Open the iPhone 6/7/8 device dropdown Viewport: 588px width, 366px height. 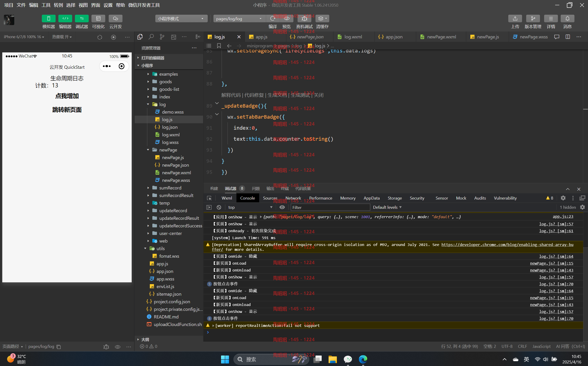pyautogui.click(x=24, y=37)
